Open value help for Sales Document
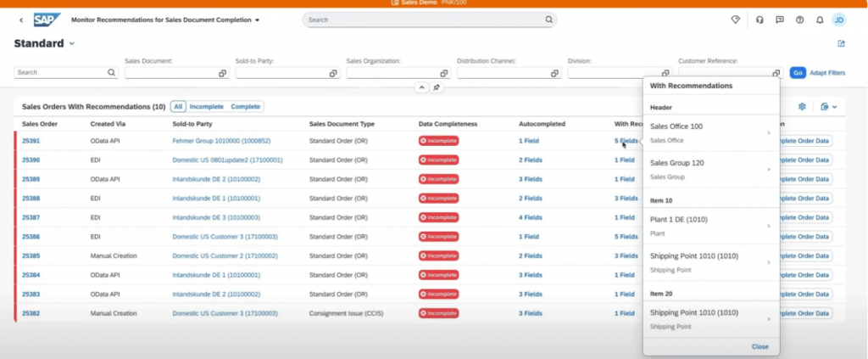The width and height of the screenshot is (868, 359). coord(222,73)
